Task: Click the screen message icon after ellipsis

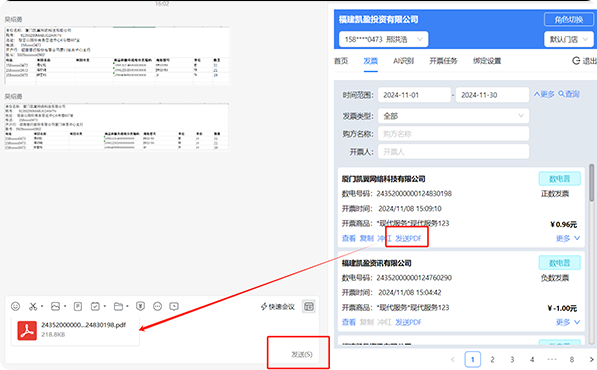Action: point(174,306)
